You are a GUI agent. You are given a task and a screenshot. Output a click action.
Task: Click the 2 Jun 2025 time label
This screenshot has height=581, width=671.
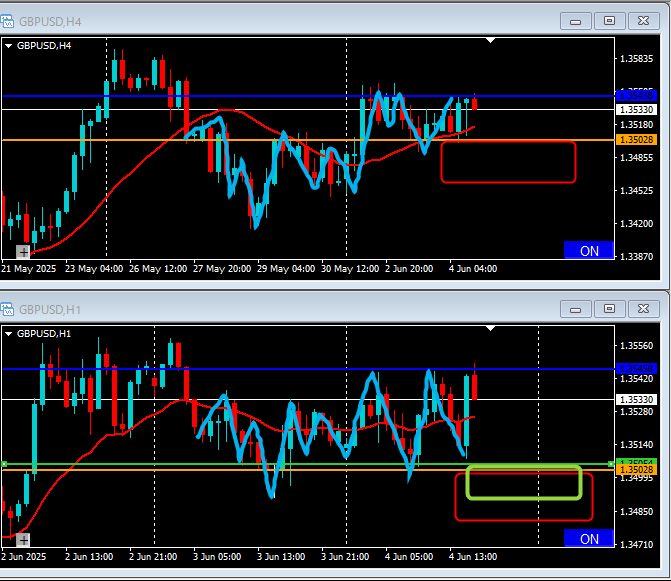coord(24,557)
